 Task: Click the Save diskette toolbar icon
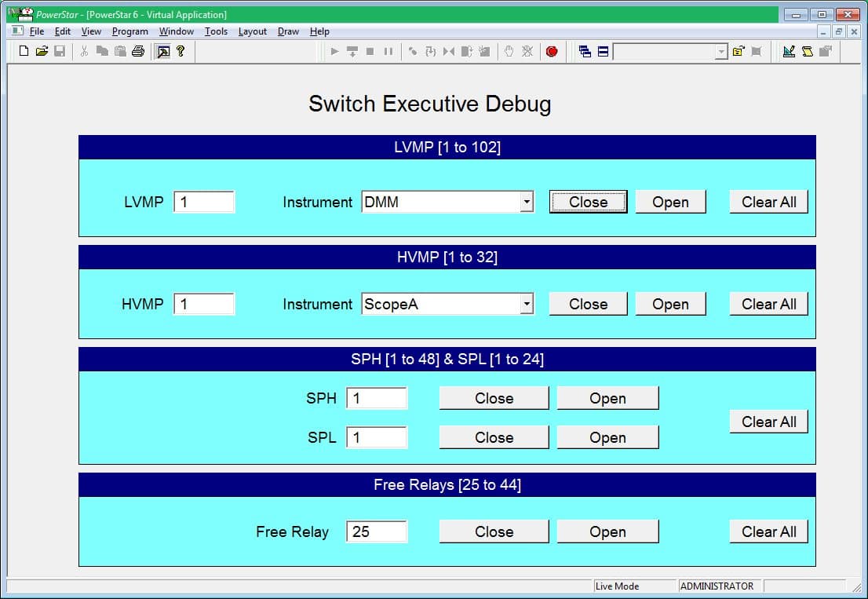pos(60,52)
